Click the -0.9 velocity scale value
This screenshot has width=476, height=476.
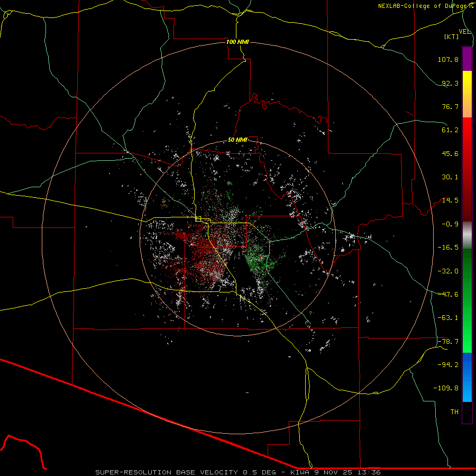[450, 224]
